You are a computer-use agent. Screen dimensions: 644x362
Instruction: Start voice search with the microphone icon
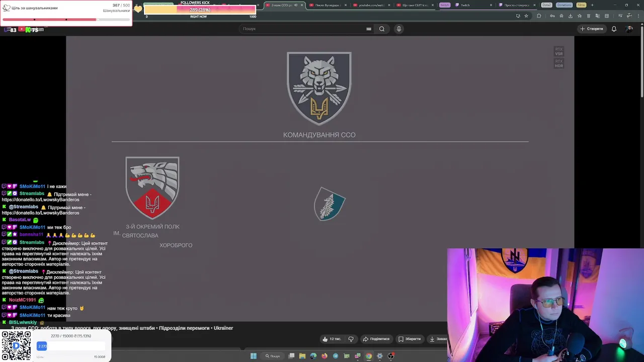coord(398,29)
